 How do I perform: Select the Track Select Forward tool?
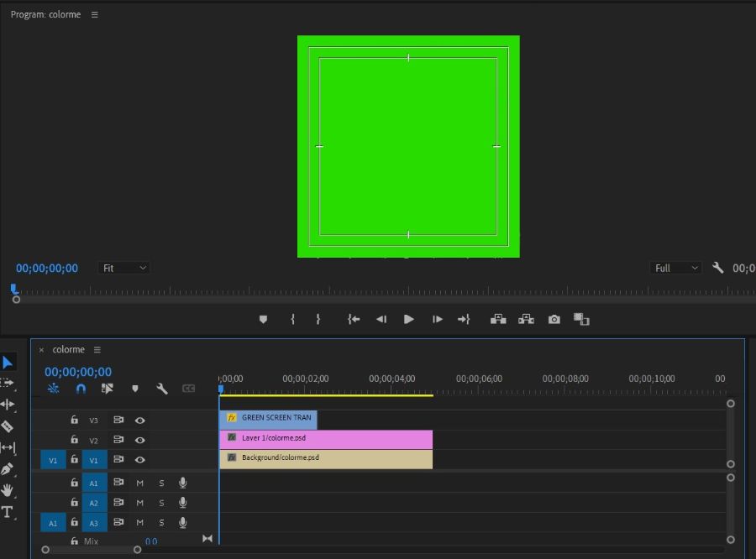[8, 383]
